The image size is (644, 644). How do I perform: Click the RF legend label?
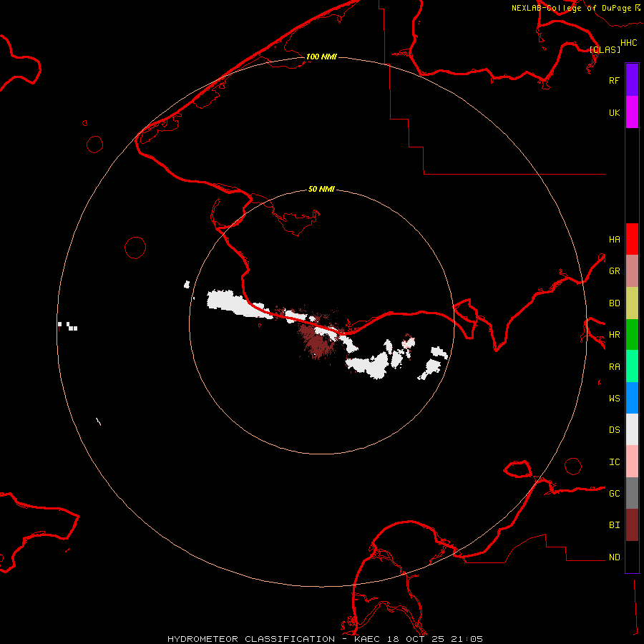click(614, 80)
